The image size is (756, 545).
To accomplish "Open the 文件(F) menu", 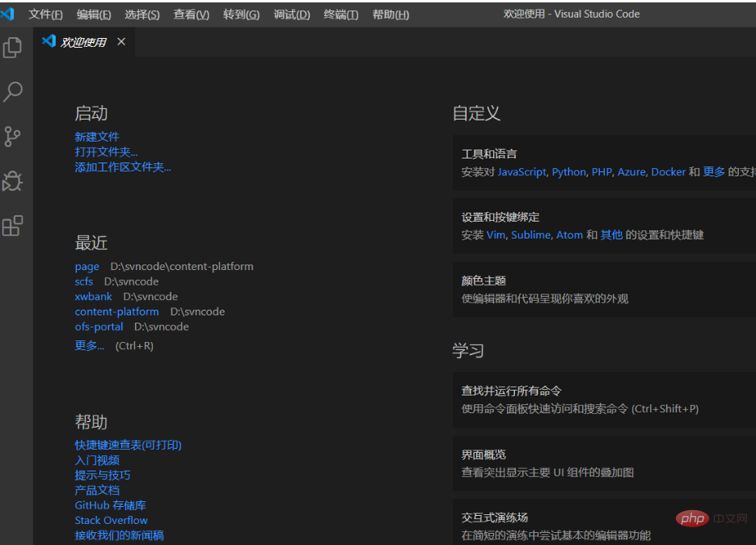I will (46, 15).
